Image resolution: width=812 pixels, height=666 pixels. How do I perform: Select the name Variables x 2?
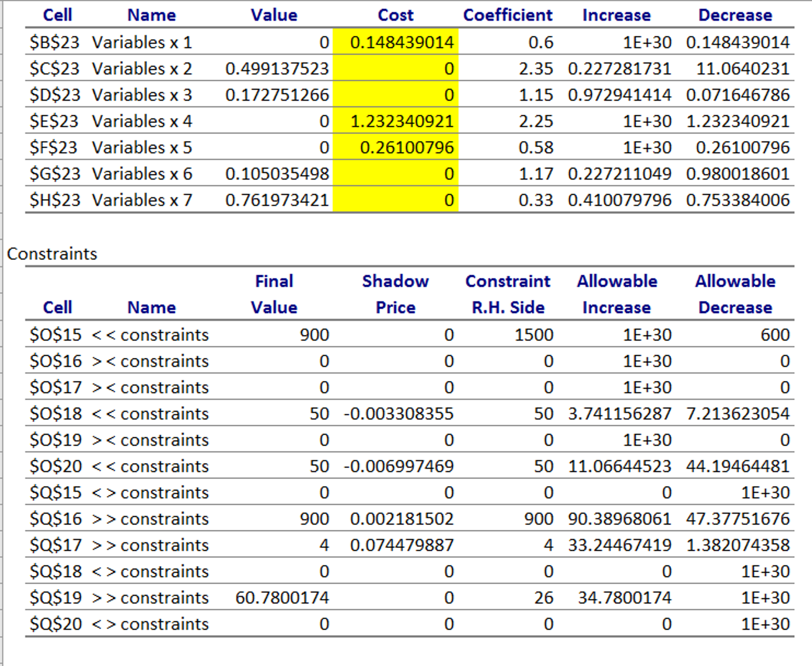(x=142, y=69)
